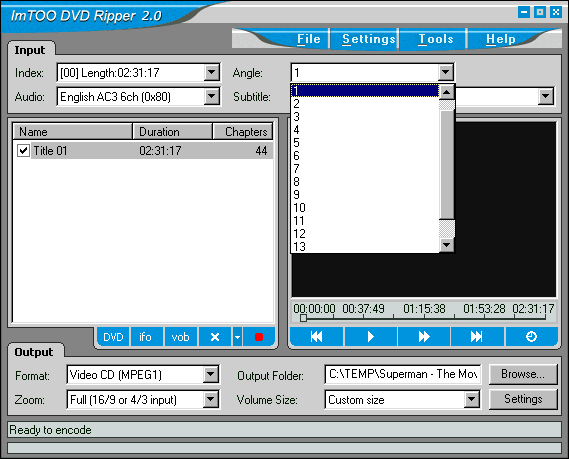
Task: Load an ifo file
Action: tap(146, 337)
